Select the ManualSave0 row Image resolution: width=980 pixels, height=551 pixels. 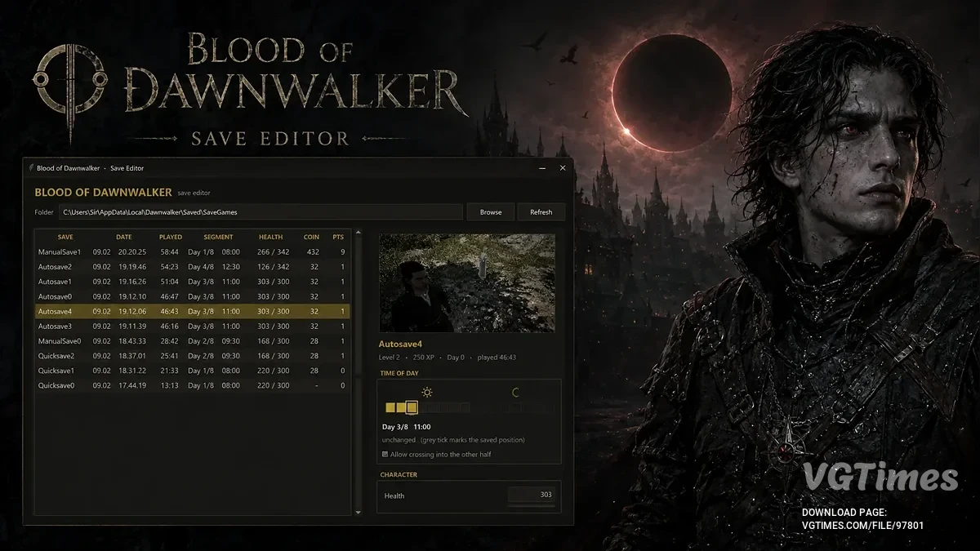(x=192, y=341)
